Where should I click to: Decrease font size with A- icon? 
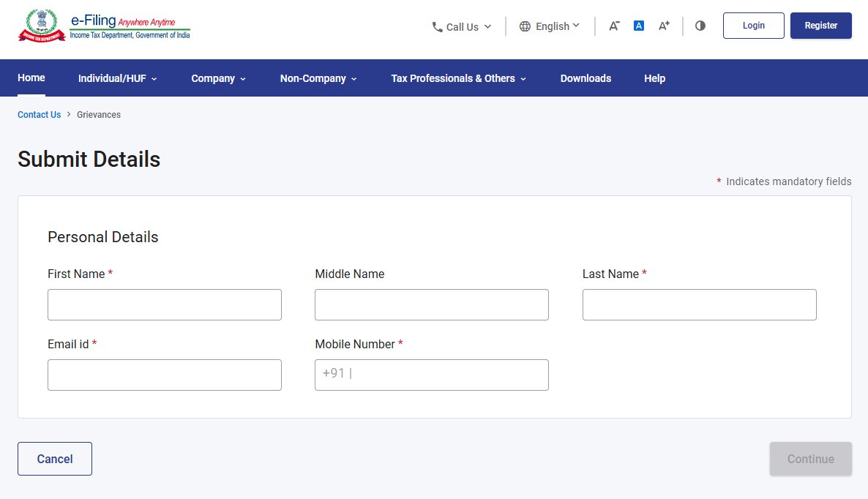click(x=614, y=26)
